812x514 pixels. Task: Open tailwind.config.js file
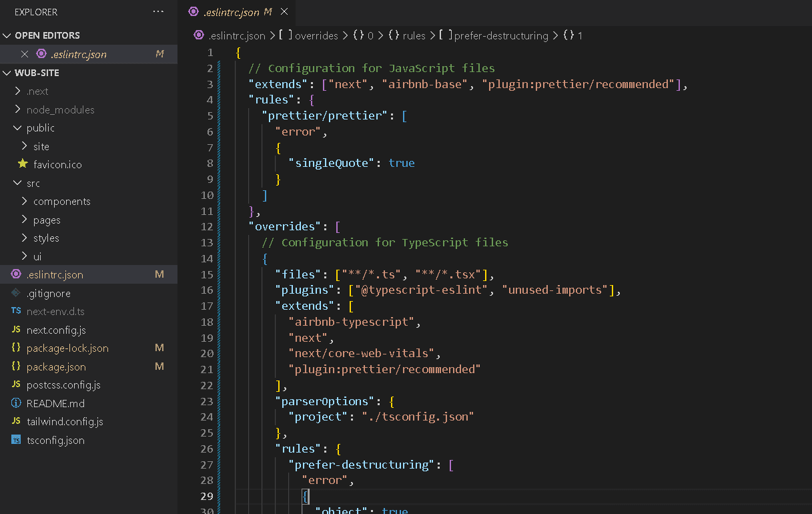pos(65,421)
